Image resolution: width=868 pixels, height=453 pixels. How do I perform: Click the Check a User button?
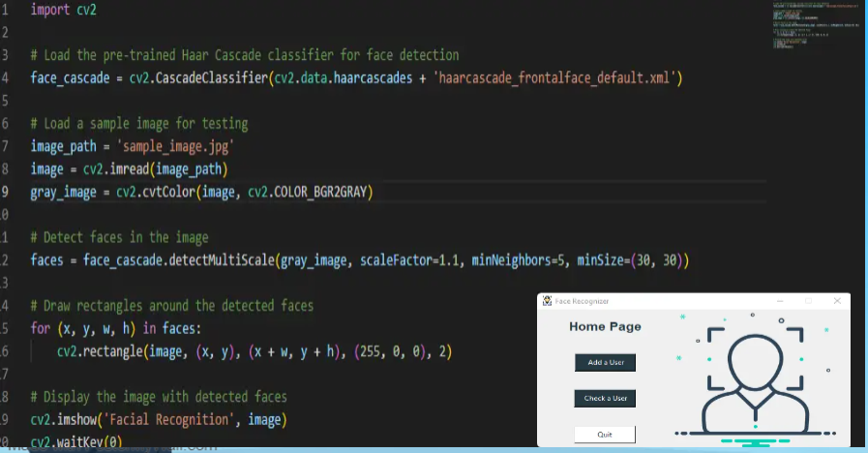pos(605,398)
